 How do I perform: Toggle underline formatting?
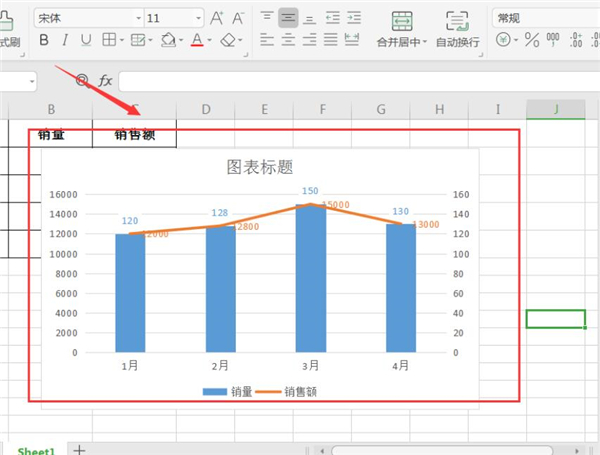click(86, 40)
